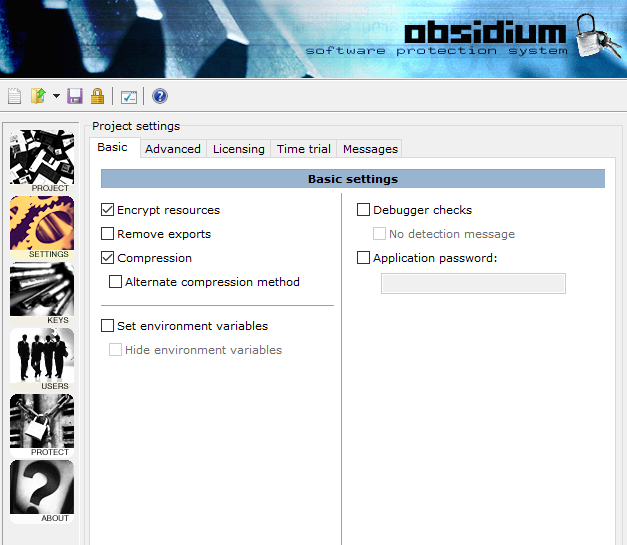
Task: Open the PROTECT sidebar section
Action: tap(42, 425)
